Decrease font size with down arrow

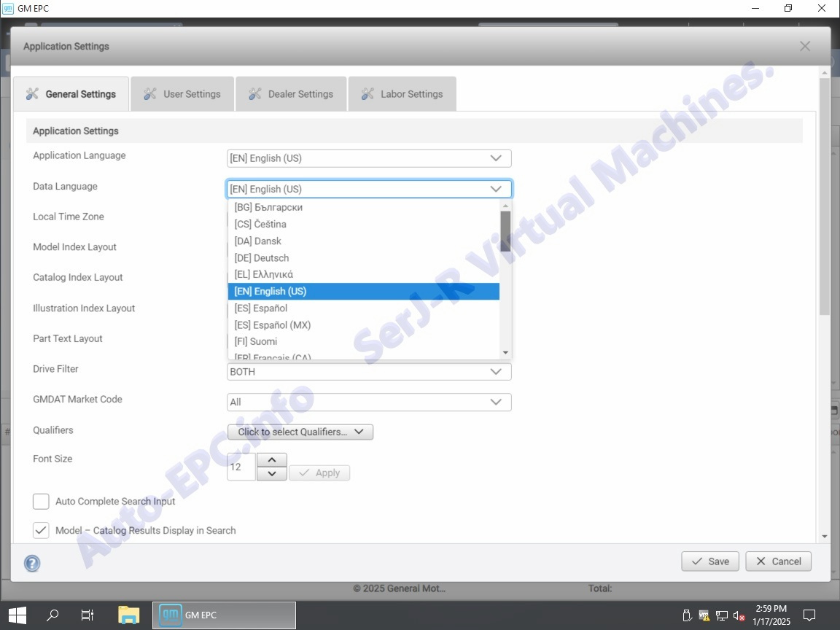(x=272, y=474)
